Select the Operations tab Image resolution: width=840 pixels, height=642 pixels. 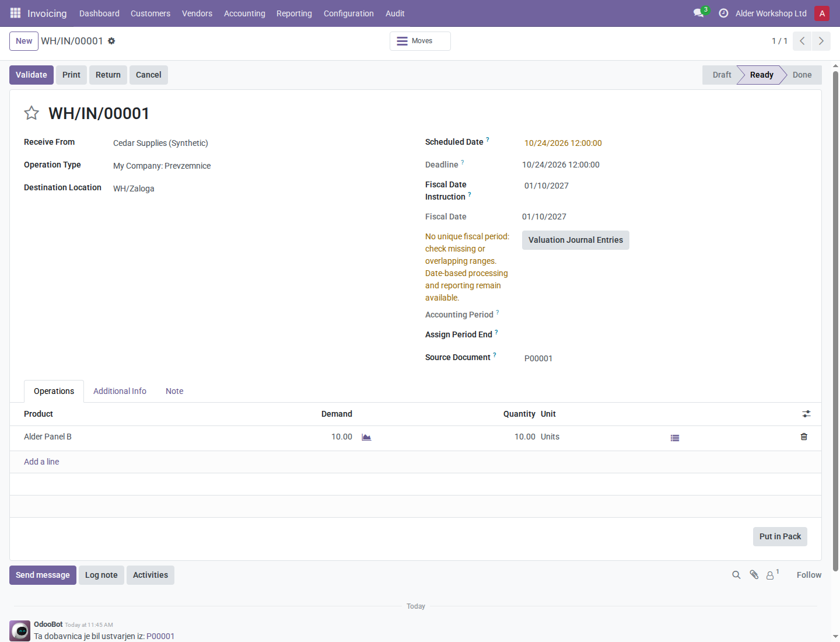click(x=54, y=391)
